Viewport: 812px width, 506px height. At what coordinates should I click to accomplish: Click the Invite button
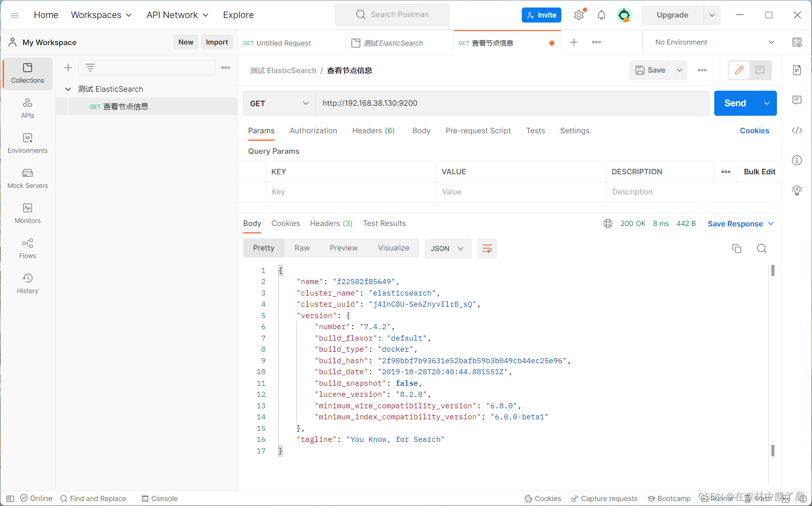541,15
